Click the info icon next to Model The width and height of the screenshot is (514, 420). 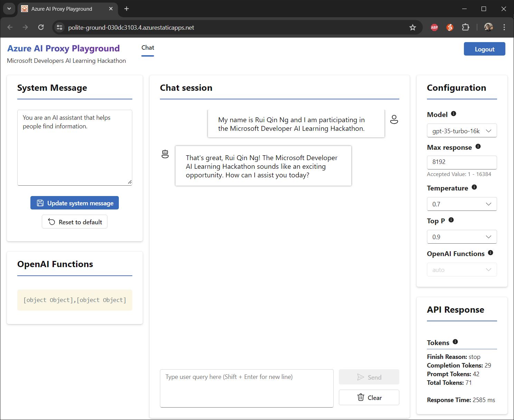click(x=454, y=114)
